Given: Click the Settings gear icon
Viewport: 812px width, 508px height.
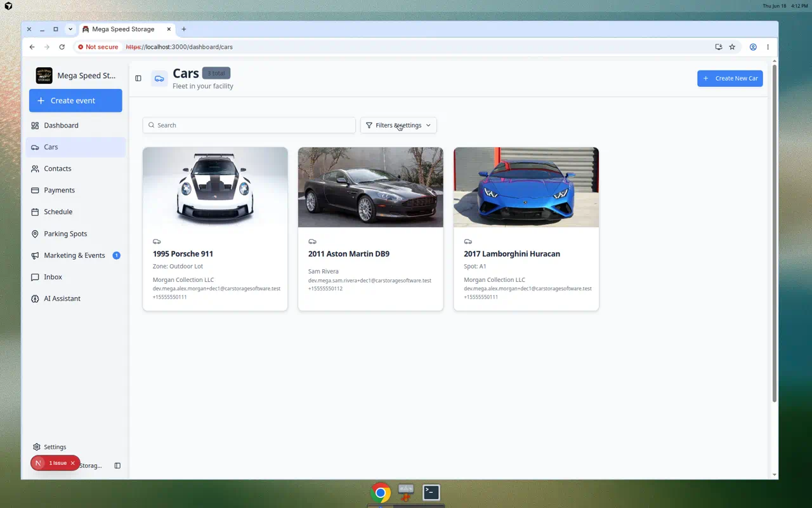Looking at the screenshot, I should 37,447.
